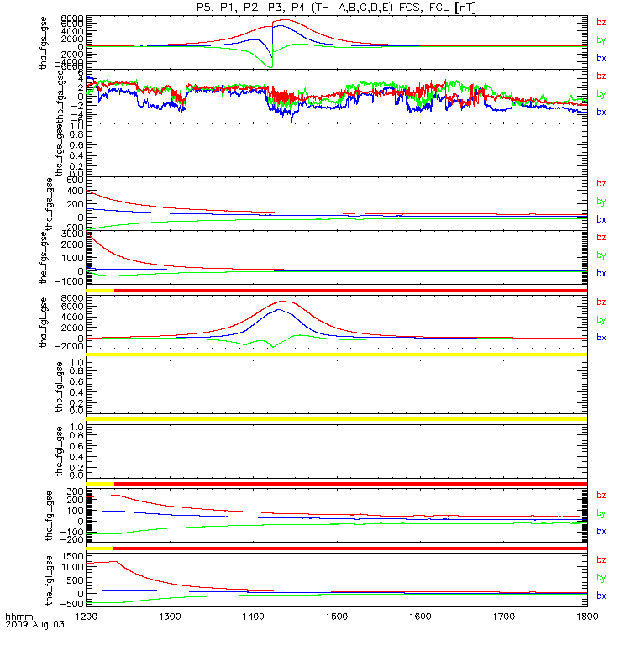Screen dimensions: 630x672
Task: Click the bz legend of the_fgs_gse panel
Action: pos(601,238)
